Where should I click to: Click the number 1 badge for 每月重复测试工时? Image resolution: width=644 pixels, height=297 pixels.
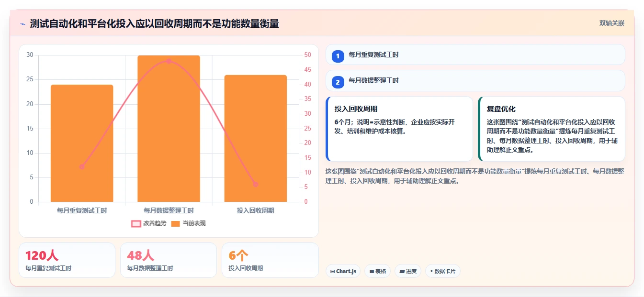pos(338,56)
